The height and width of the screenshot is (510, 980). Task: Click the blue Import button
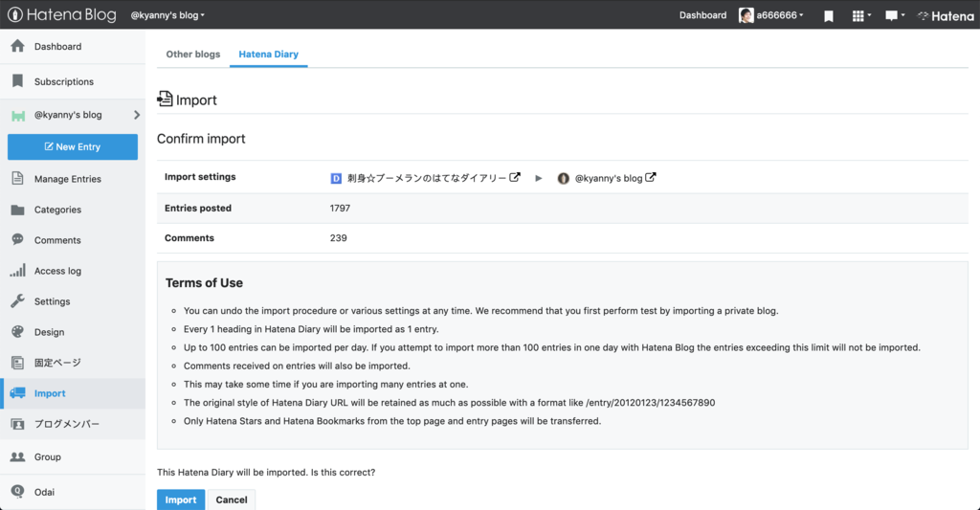(181, 499)
